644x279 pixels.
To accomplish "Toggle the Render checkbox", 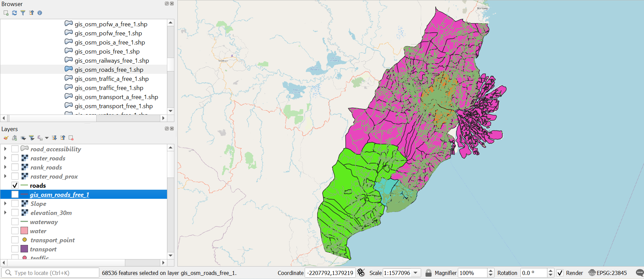I will [x=560, y=273].
